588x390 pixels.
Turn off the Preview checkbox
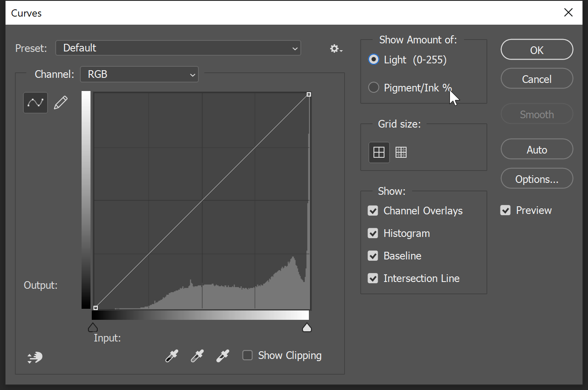[505, 210]
